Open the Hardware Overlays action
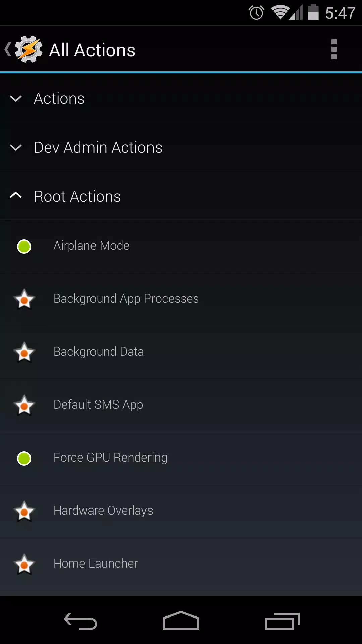The image size is (362, 644). tap(181, 512)
